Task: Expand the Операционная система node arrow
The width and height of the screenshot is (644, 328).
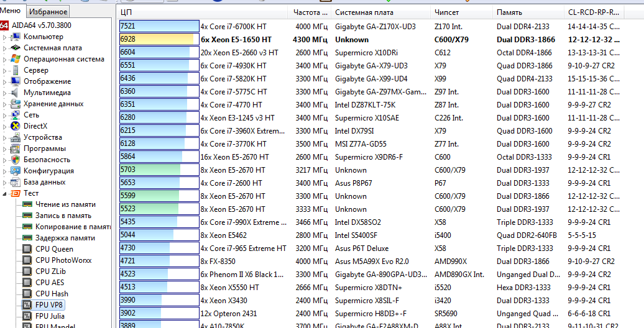Action: point(5,60)
